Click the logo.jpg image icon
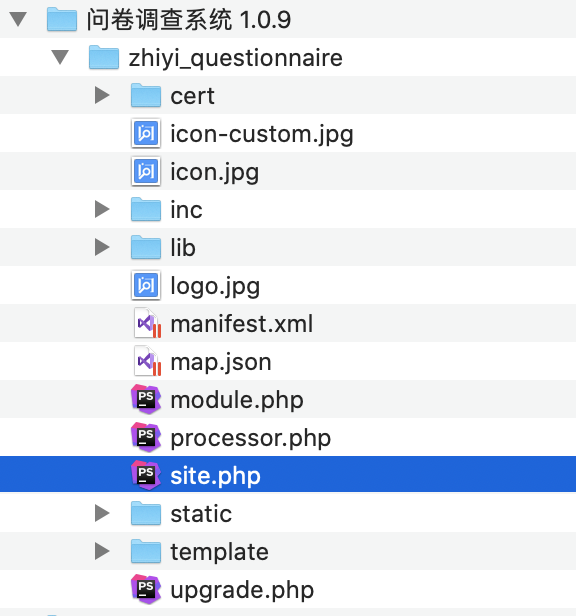 146,285
